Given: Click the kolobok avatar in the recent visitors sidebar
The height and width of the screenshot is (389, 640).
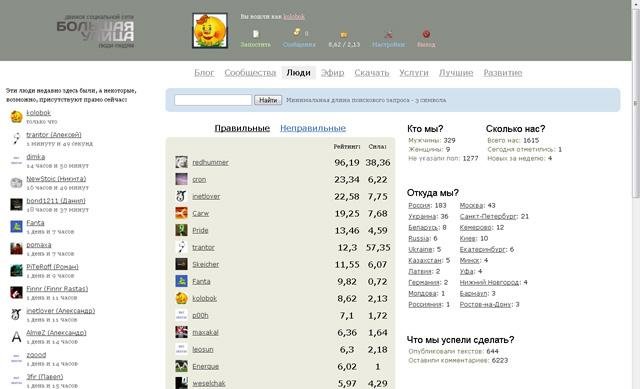Looking at the screenshot, I should 16,117.
